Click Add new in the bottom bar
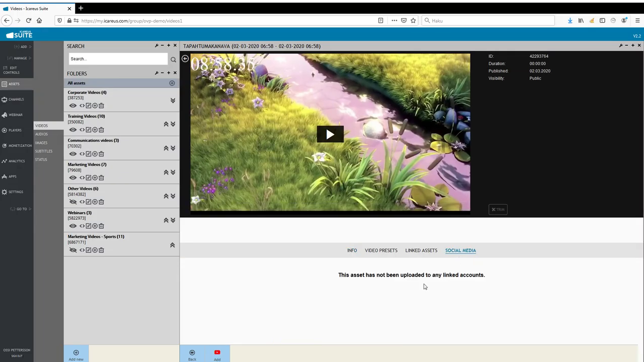This screenshot has width=644, height=362. pos(76,355)
